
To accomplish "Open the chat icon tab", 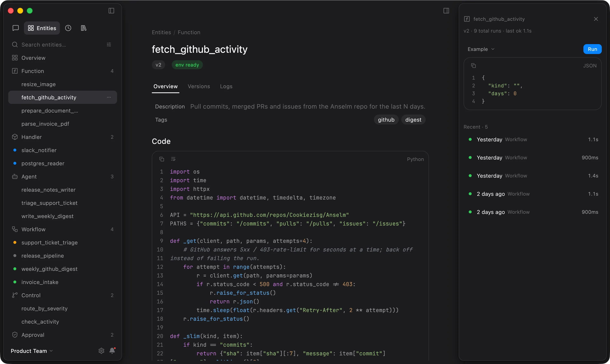I will (15, 28).
